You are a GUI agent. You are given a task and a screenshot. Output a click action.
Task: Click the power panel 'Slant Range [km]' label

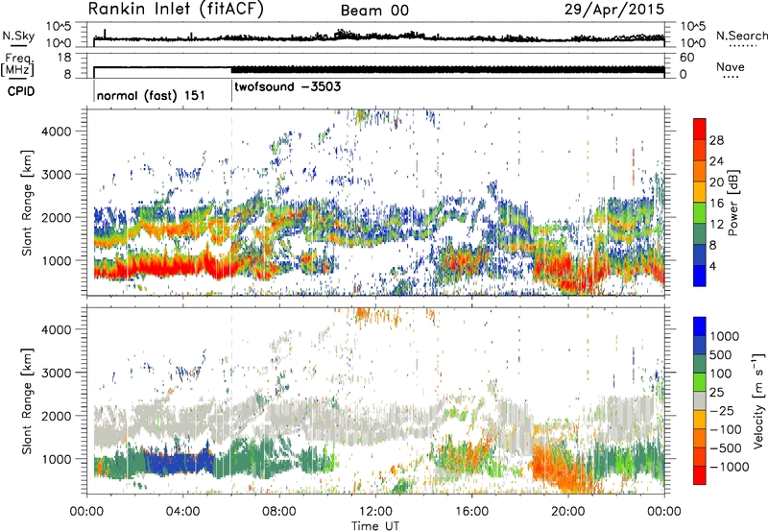coord(27,204)
